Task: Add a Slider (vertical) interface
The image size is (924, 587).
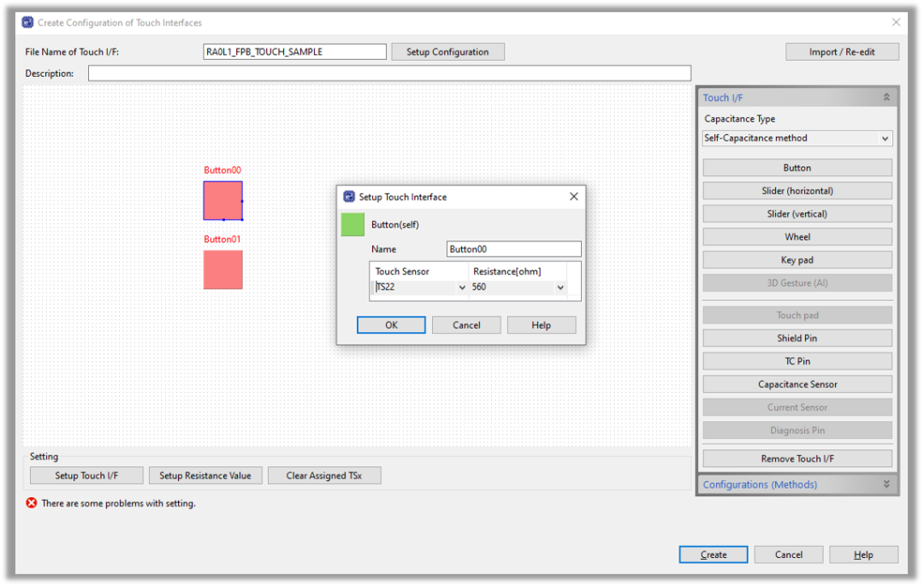Action: pos(797,213)
